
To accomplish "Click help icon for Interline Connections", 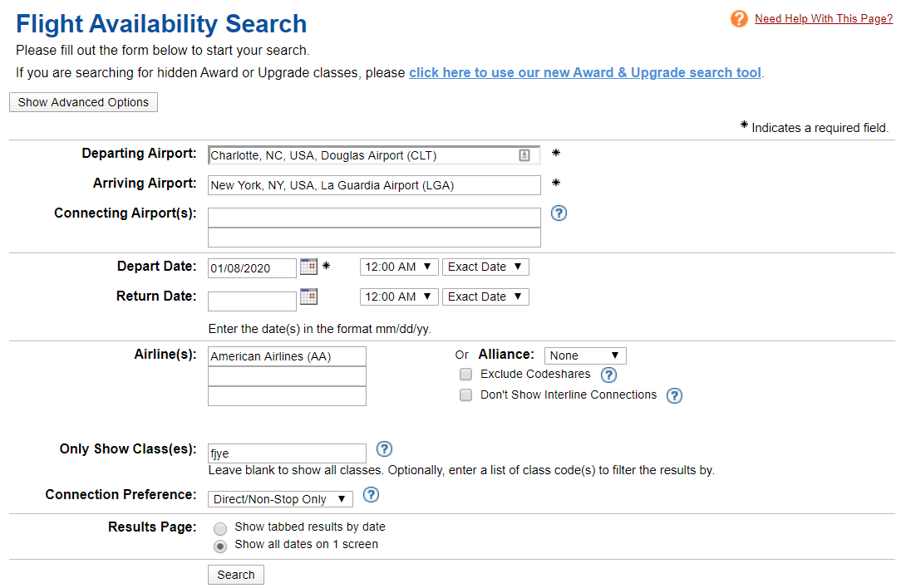I will coord(674,395).
